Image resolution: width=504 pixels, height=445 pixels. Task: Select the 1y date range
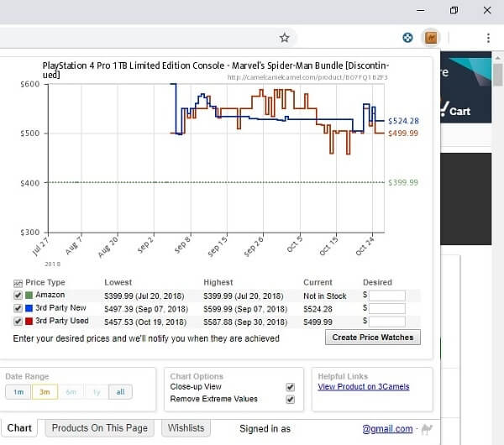pos(97,392)
